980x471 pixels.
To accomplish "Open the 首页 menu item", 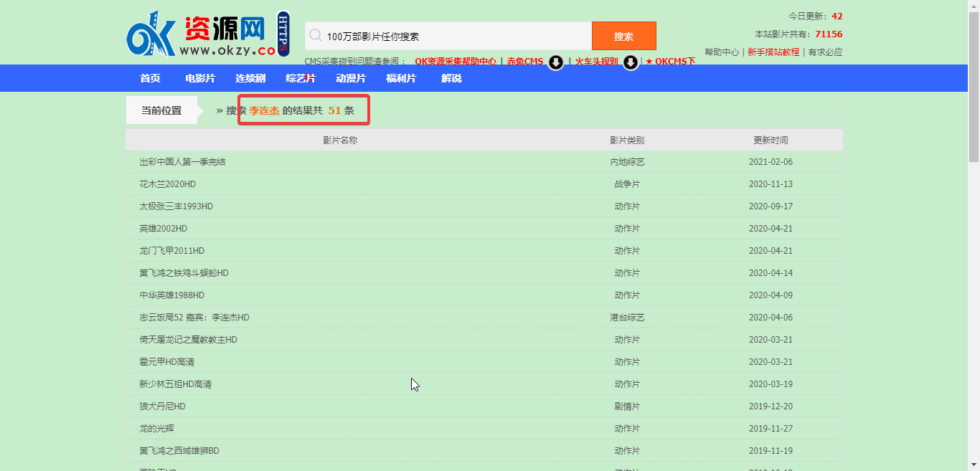I will pos(149,78).
